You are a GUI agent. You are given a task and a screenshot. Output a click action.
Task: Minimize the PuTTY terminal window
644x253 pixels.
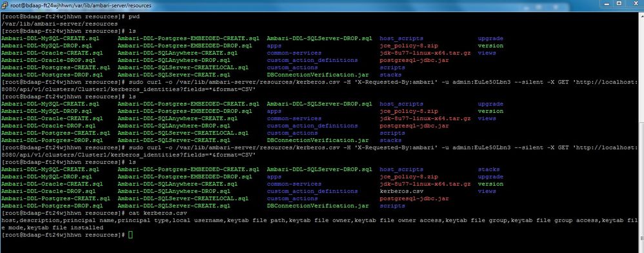[x=607, y=4]
